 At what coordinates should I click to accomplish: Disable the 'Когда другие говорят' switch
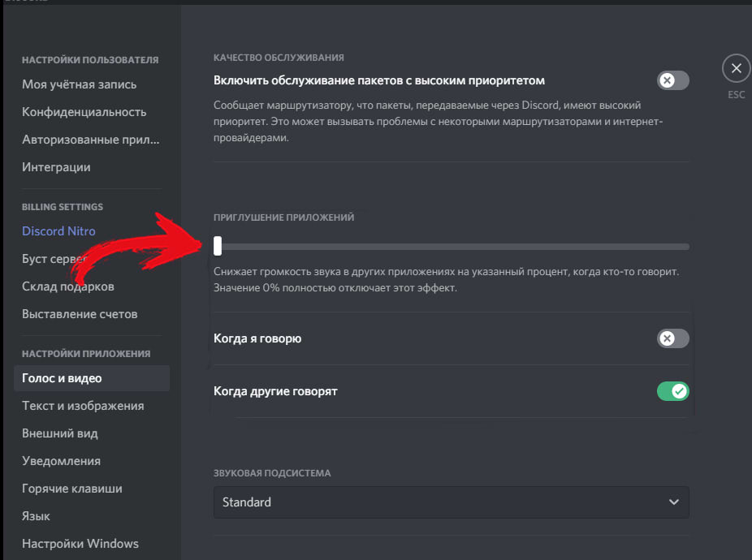[673, 391]
